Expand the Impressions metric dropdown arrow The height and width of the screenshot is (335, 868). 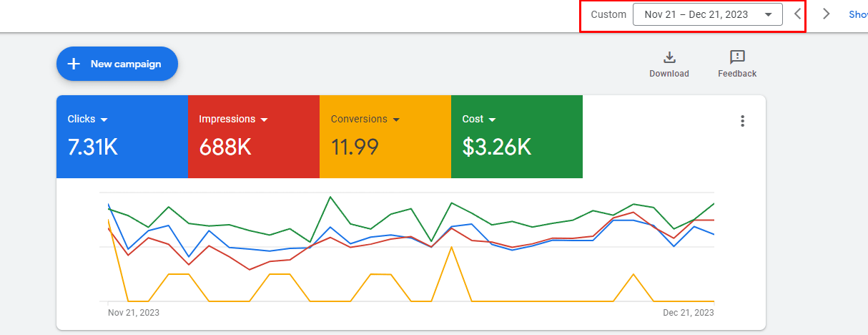pyautogui.click(x=264, y=120)
